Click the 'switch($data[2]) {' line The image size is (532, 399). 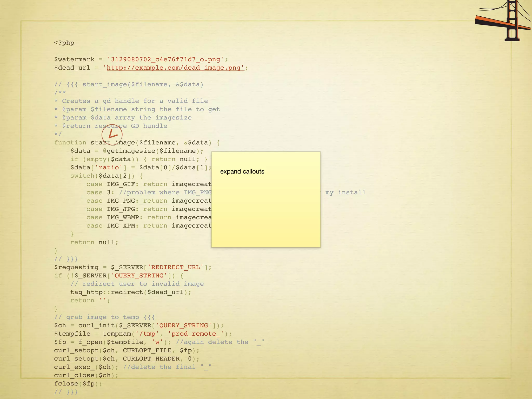point(107,176)
